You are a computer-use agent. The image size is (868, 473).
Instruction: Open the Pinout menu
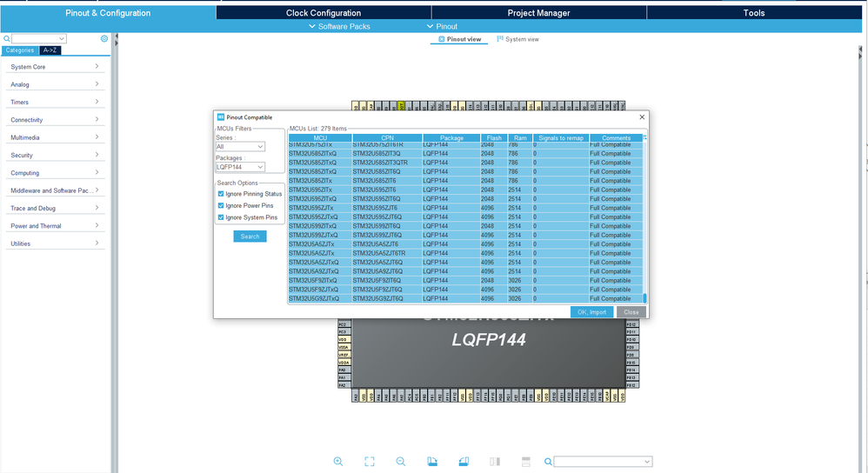(x=442, y=26)
